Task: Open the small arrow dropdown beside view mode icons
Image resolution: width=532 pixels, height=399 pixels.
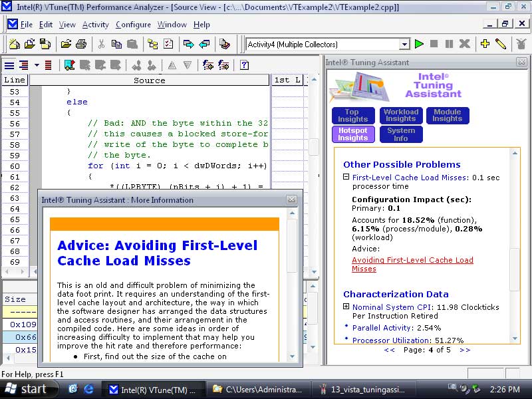Action: coord(37,65)
